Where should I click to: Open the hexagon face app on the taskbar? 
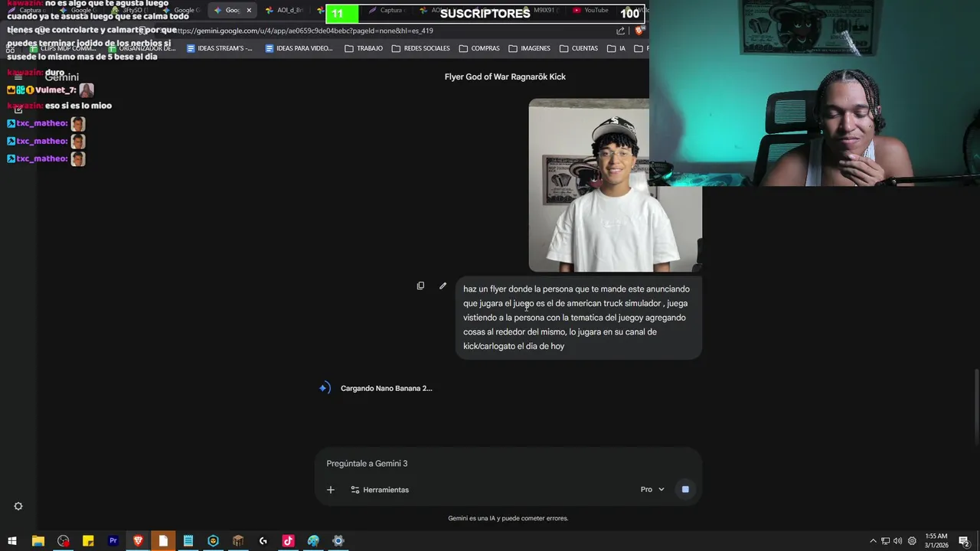(x=213, y=541)
